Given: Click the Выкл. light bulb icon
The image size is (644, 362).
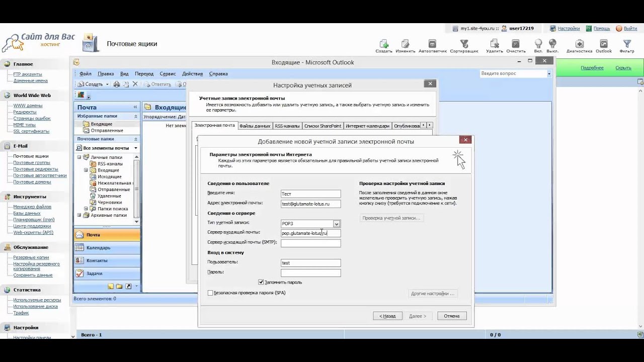Looking at the screenshot, I should pyautogui.click(x=552, y=44).
